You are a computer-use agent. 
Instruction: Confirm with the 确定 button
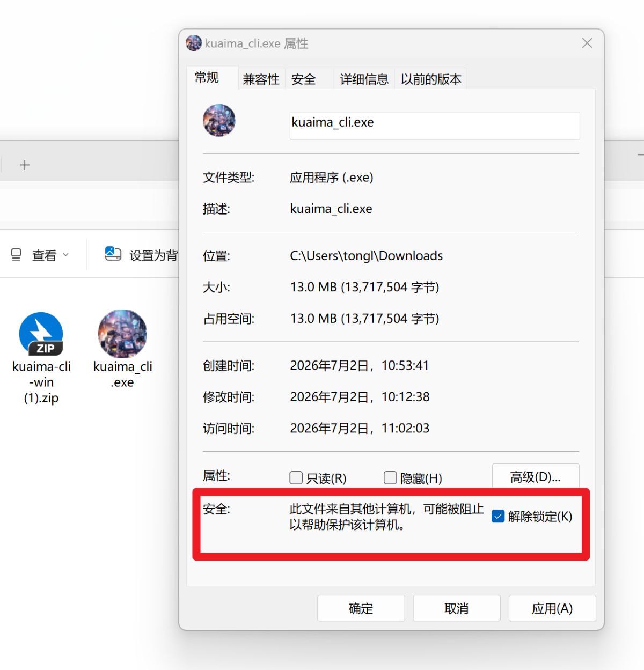point(361,608)
